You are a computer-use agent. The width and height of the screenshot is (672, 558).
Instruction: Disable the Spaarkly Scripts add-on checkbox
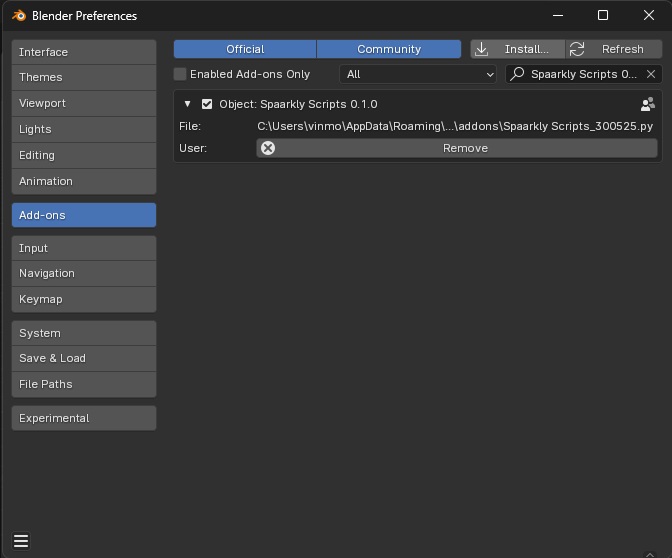207,104
